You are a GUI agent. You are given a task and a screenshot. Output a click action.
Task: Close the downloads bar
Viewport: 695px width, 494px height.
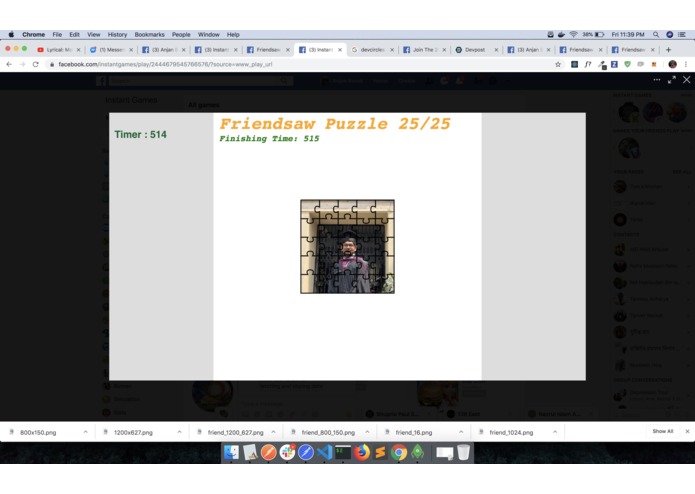[687, 432]
